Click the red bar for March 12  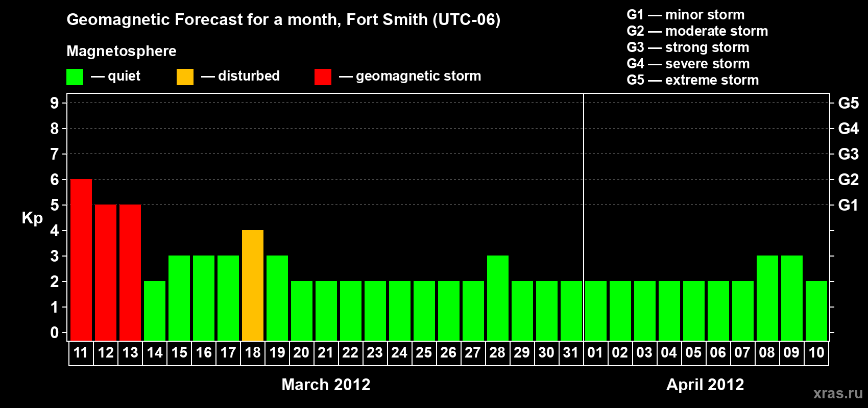106,272
